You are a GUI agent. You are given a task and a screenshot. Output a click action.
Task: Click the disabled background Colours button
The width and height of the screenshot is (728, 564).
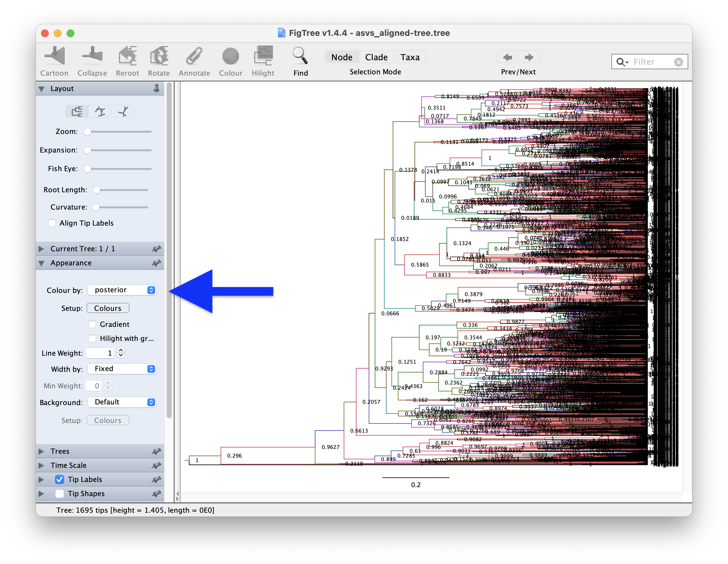point(108,420)
